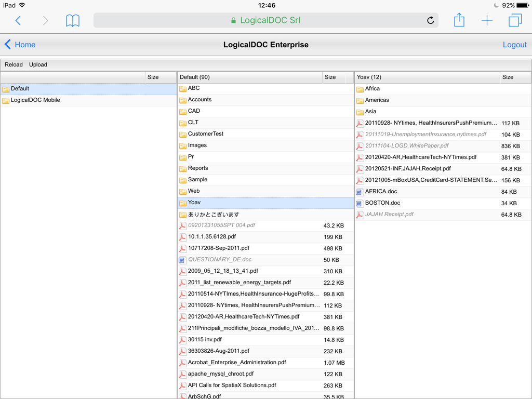
Task: Select the Default workspace folder icon
Action: pyautogui.click(x=6, y=89)
